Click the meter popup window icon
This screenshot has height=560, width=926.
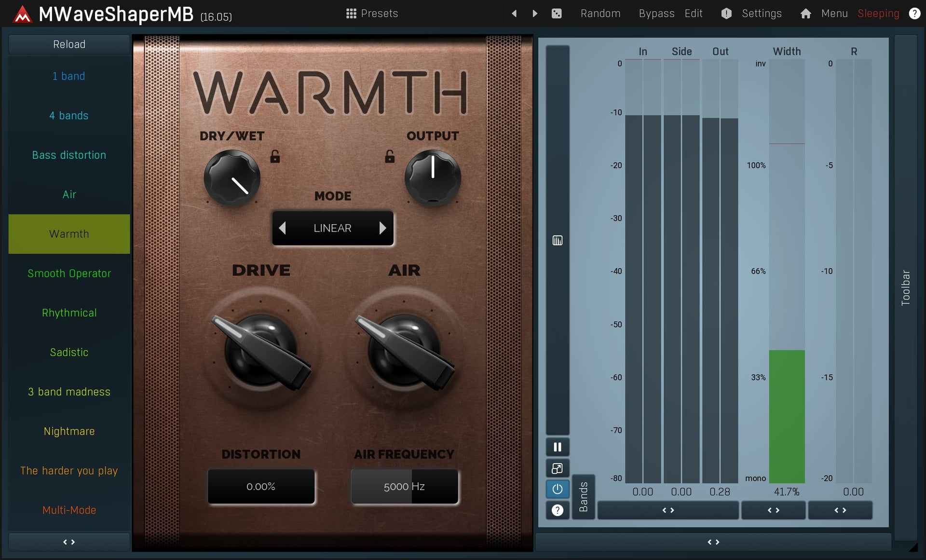pyautogui.click(x=557, y=468)
